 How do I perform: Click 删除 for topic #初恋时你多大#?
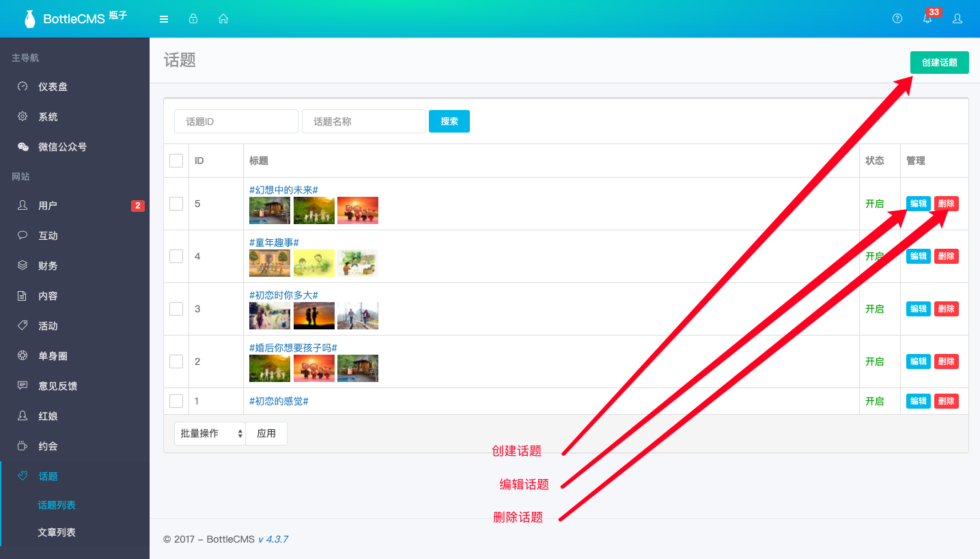(947, 309)
